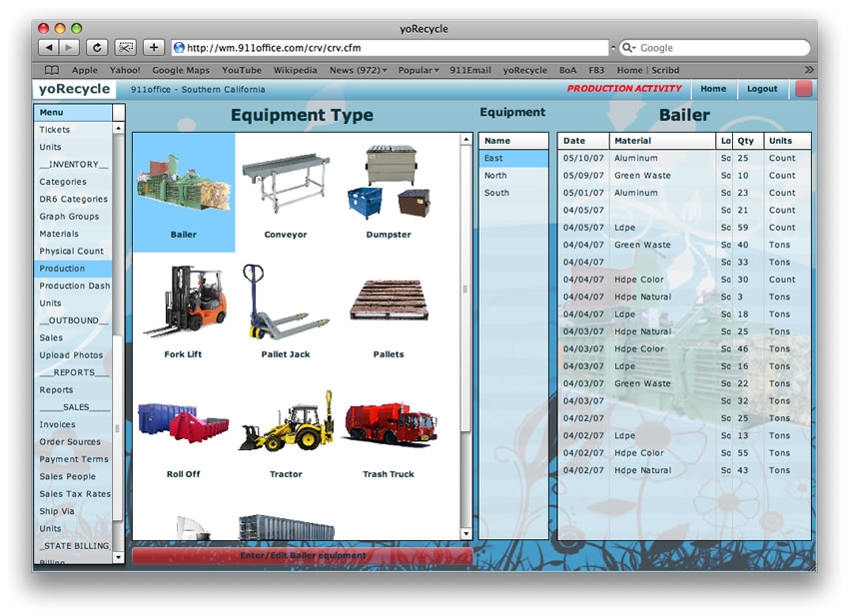Click sidebar menu scroll down arrow
The width and height of the screenshot is (849, 616).
click(x=118, y=557)
